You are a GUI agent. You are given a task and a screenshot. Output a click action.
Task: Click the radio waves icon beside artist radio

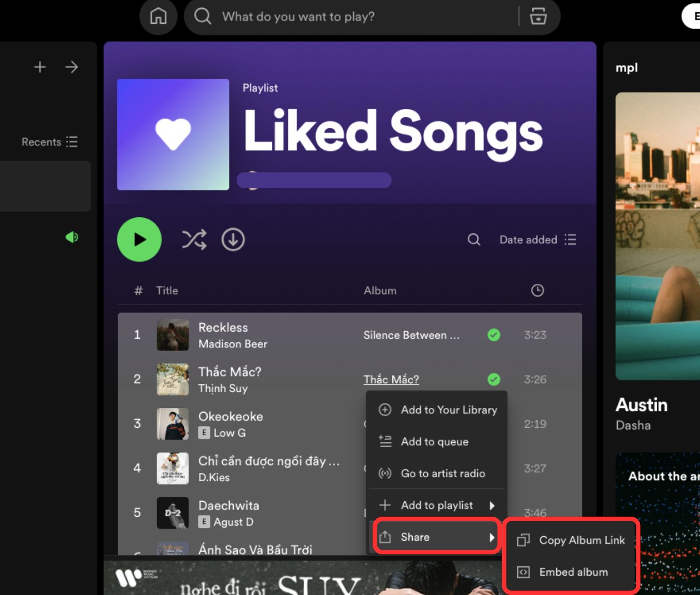pyautogui.click(x=385, y=473)
